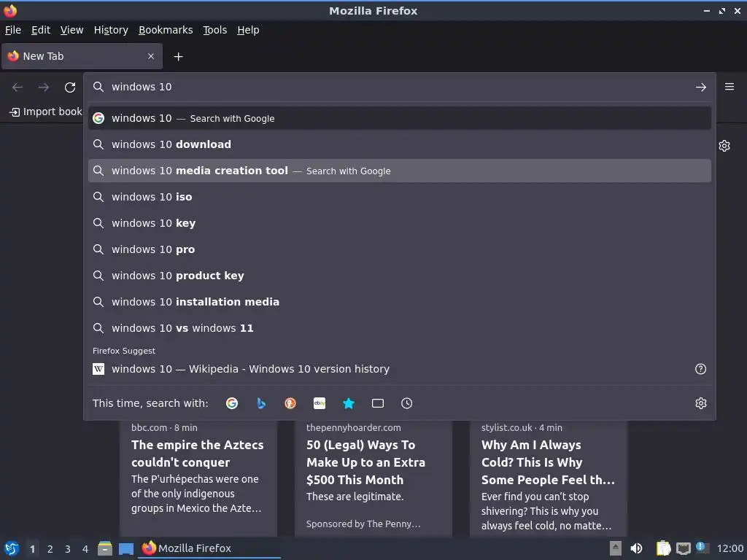The width and height of the screenshot is (747, 560).
Task: Click the removable media eject tray icon
Action: coord(616,548)
